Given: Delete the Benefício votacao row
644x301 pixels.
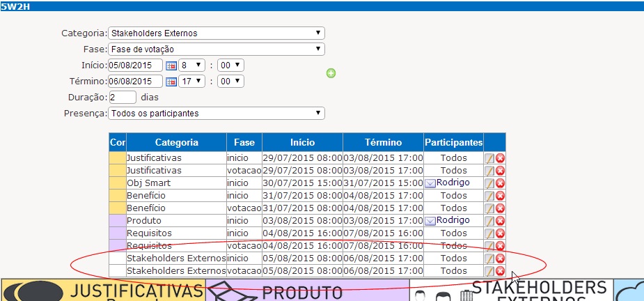Looking at the screenshot, I should coord(500,208).
